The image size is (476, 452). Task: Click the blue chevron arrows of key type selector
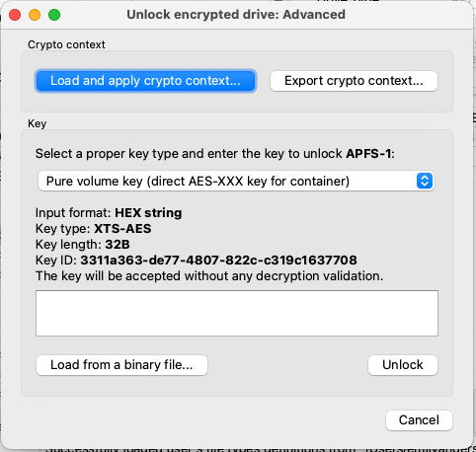pos(425,181)
